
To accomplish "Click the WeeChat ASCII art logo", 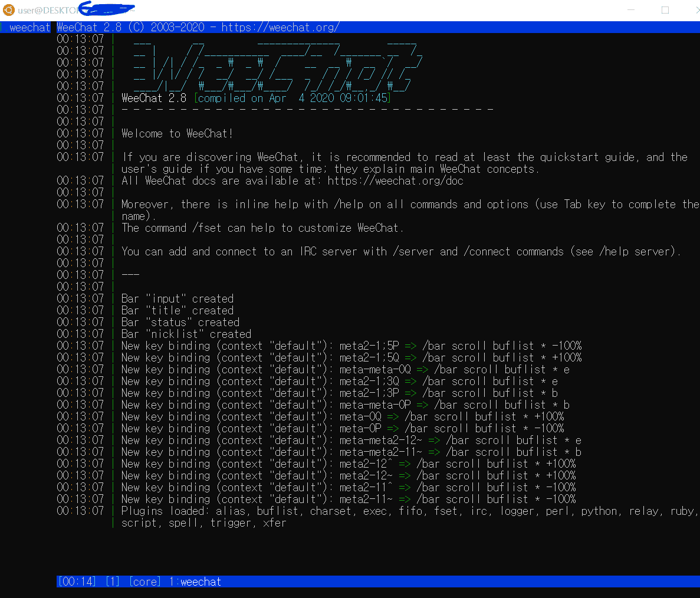I will tap(278, 65).
